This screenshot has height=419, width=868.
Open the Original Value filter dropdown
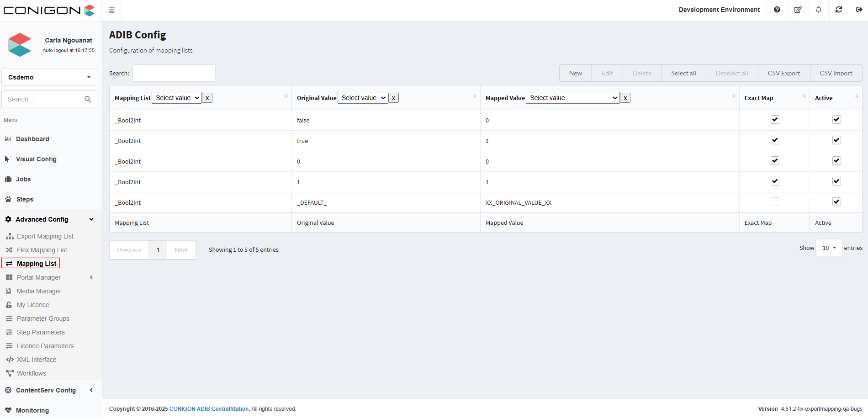tap(363, 98)
